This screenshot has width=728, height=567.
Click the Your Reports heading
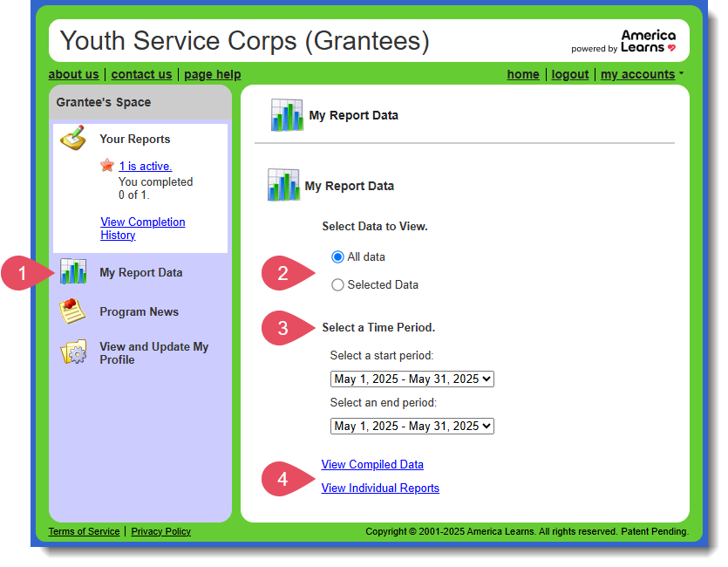point(134,140)
